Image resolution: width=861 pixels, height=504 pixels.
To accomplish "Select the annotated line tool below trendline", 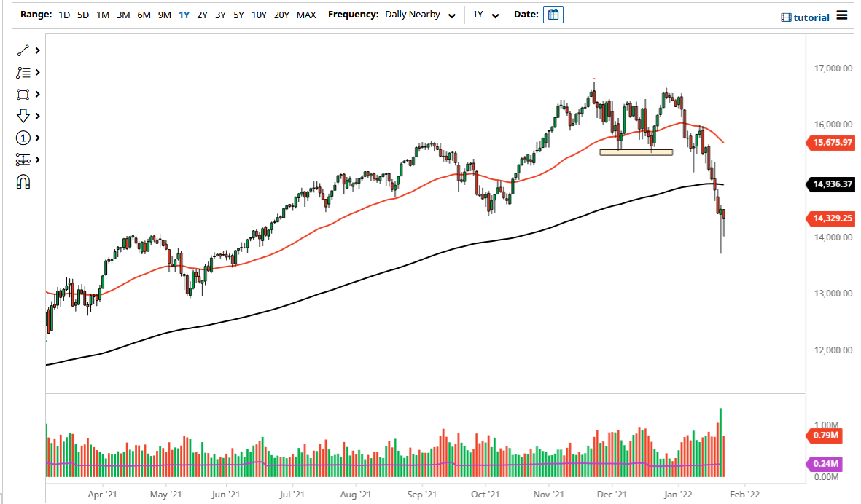I will pos(23,72).
